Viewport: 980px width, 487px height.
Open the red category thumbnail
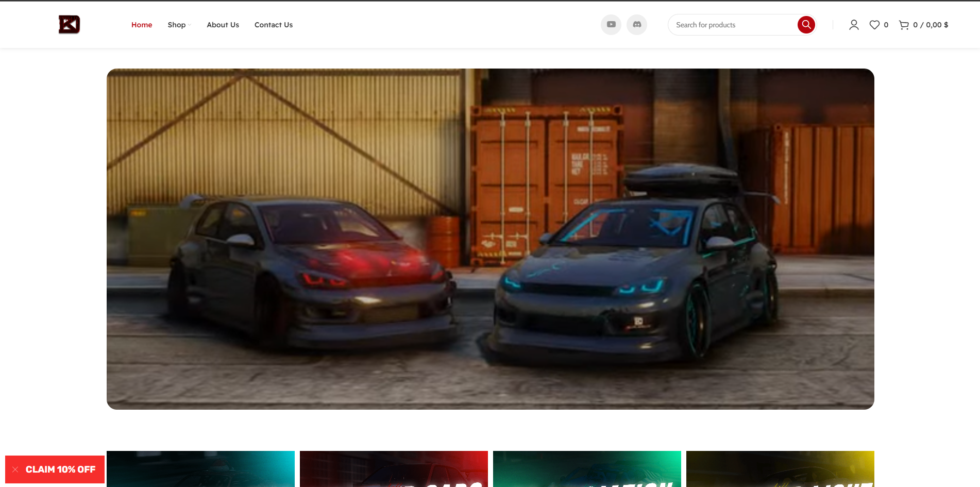(394, 469)
